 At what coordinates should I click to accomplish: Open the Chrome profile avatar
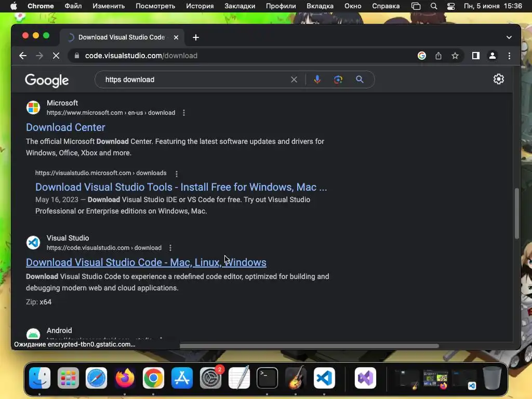493,56
